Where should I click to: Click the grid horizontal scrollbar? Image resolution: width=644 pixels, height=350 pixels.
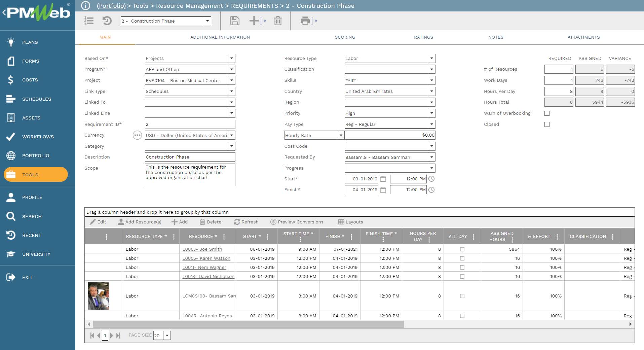[248, 324]
